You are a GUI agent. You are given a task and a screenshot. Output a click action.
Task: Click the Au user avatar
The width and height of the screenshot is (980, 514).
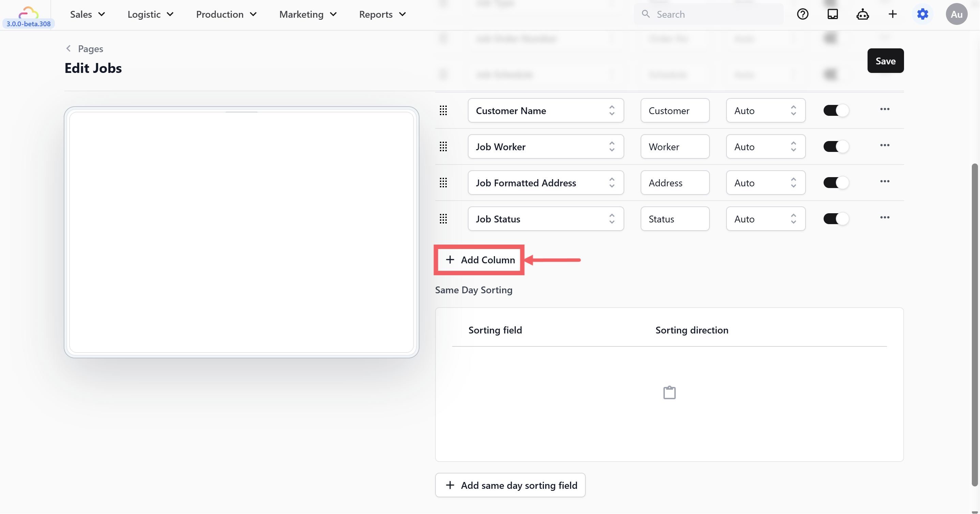coord(956,14)
